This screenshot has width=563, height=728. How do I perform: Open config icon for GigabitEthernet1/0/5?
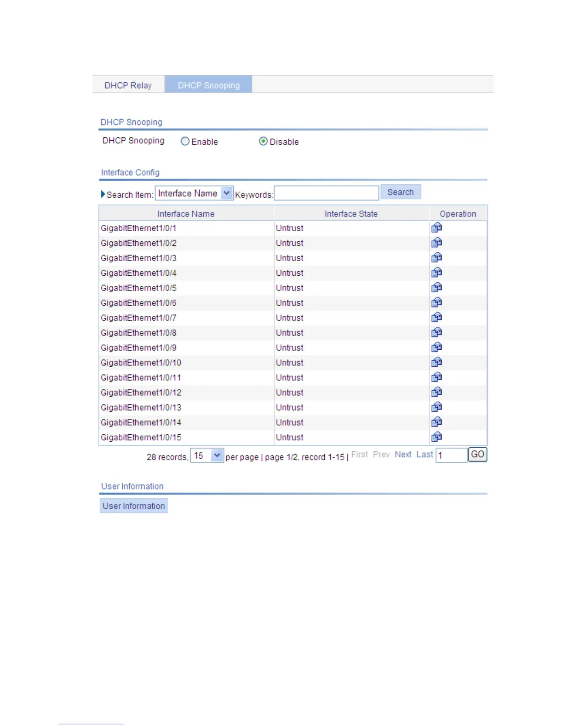coord(437,287)
